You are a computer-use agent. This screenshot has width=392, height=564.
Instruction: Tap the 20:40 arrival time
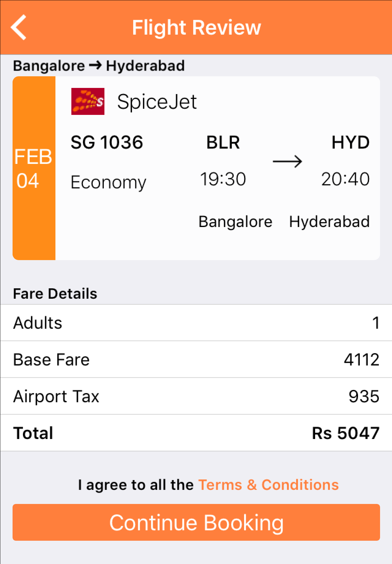(345, 179)
